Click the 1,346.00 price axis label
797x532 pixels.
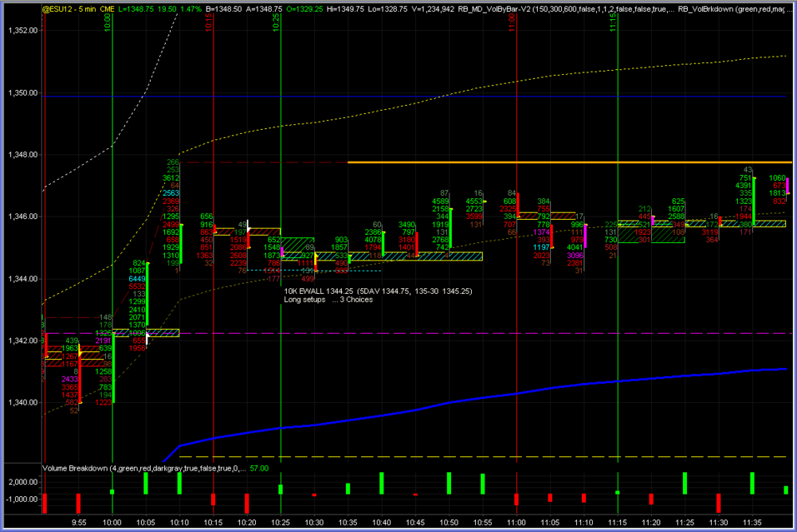click(23, 217)
